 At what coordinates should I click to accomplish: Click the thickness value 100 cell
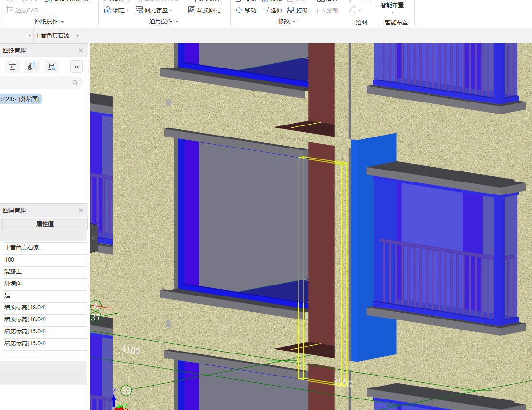[x=45, y=259]
